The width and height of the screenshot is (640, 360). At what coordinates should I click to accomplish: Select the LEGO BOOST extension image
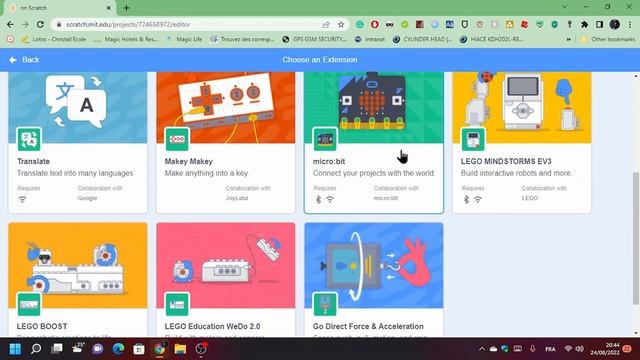[x=78, y=265]
